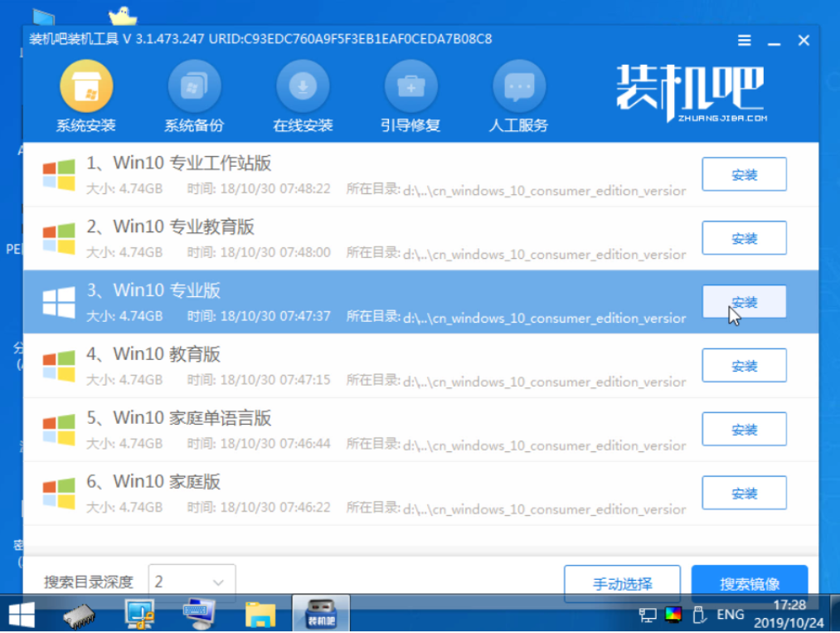Click Windows logo of Win10 教育版 row

pos(59,366)
